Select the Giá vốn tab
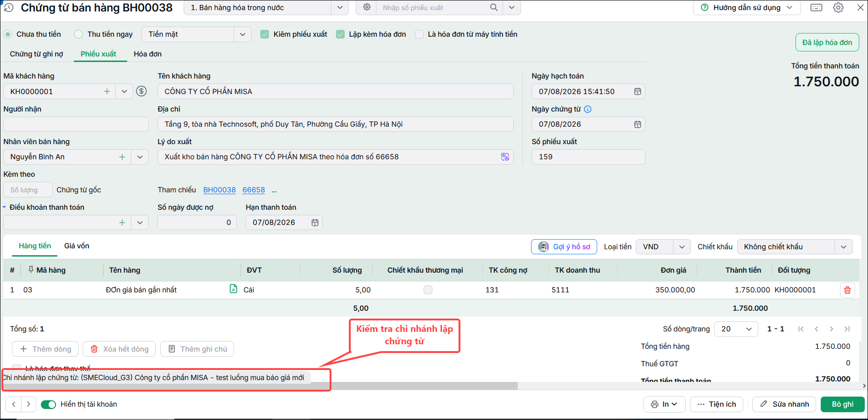 [77, 246]
